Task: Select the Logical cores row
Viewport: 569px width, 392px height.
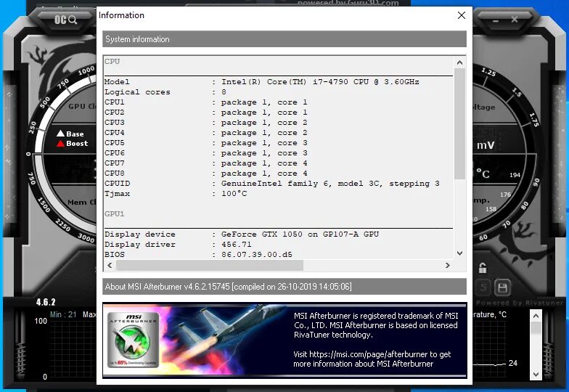Action: 165,92
